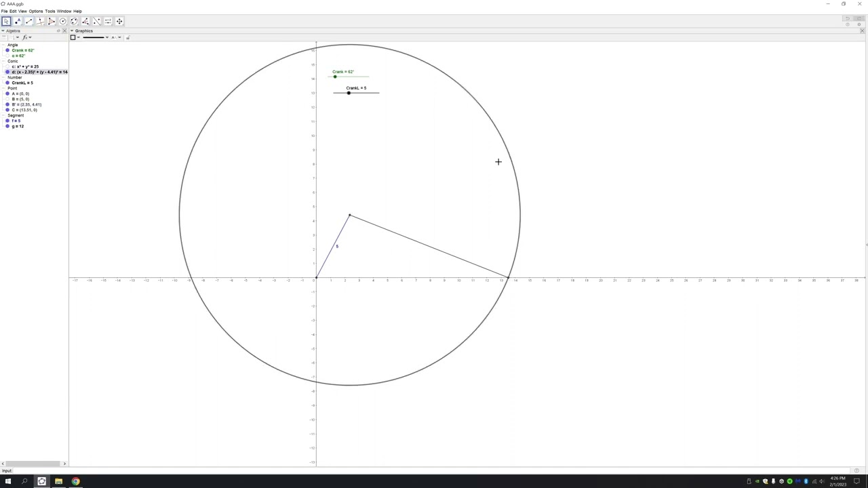The image size is (868, 488).
Task: Open Windows Start menu
Action: tap(8, 481)
